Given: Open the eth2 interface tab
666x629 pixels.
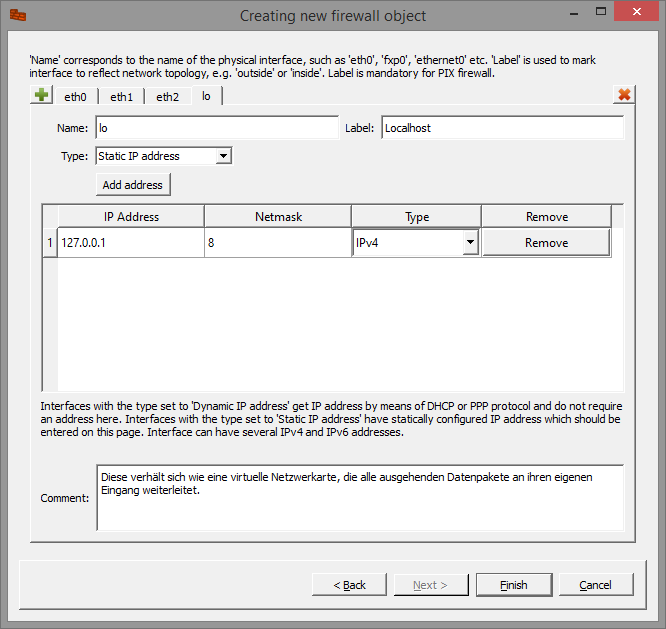Looking at the screenshot, I should (x=167, y=97).
